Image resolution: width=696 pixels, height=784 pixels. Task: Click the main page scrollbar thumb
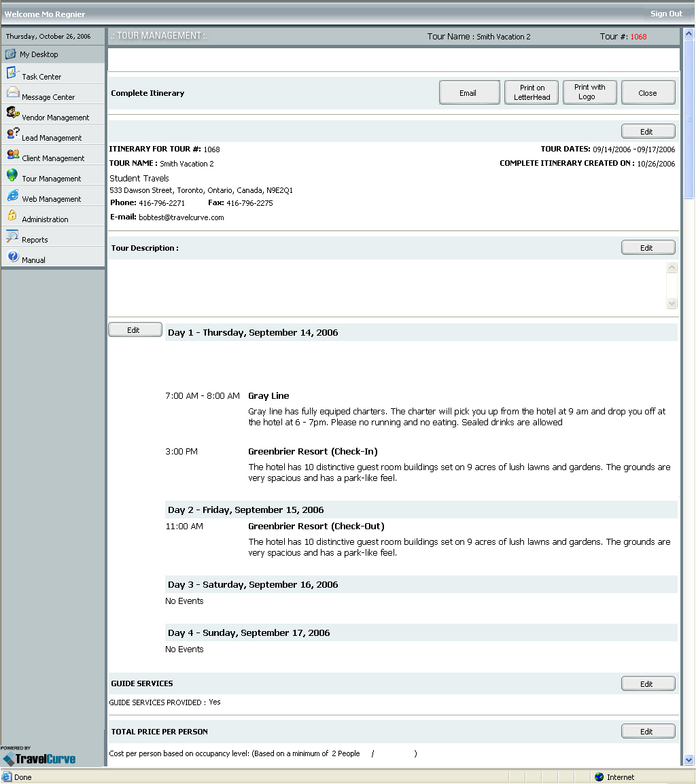click(x=689, y=119)
